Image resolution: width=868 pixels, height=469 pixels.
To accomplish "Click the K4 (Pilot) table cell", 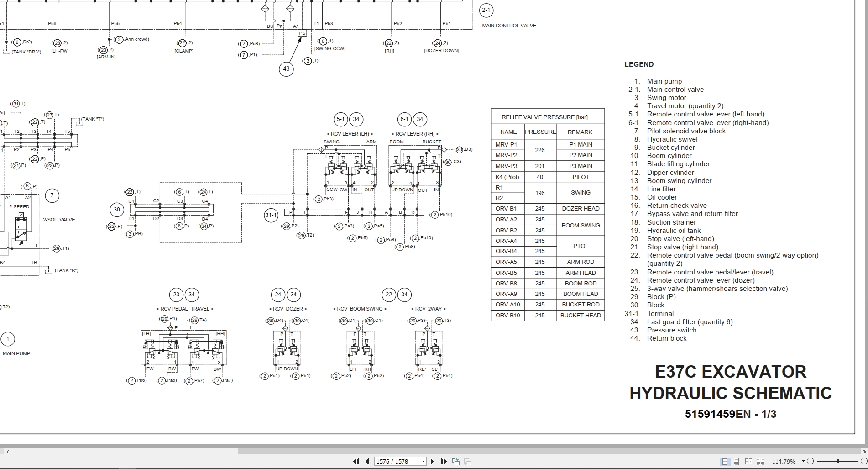I will [507, 177].
